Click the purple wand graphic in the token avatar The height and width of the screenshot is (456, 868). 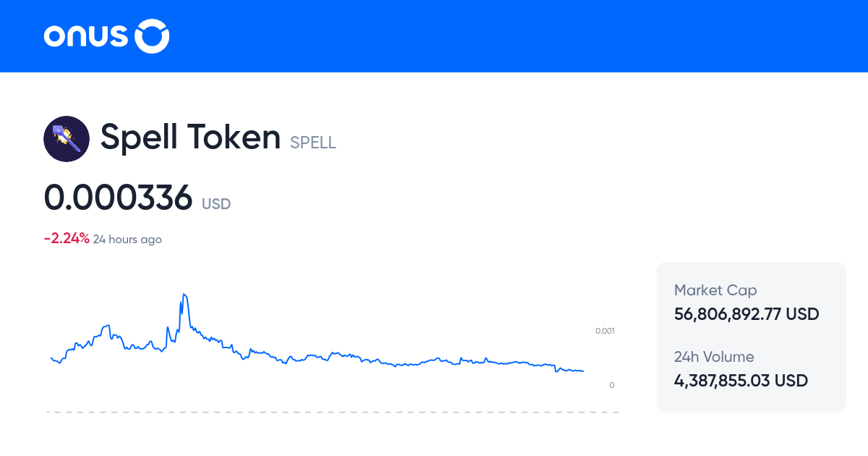click(67, 138)
